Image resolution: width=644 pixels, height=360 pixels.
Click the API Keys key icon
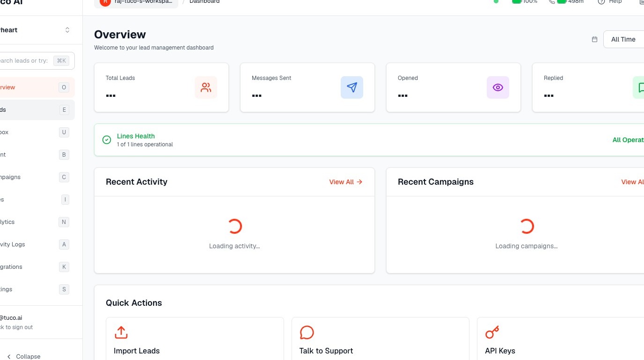point(492,332)
